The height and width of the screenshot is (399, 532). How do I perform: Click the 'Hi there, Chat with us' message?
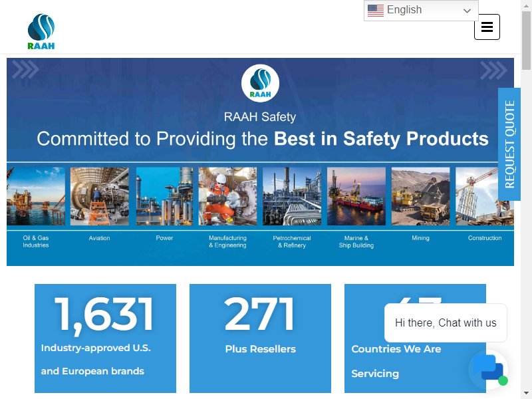tap(446, 323)
